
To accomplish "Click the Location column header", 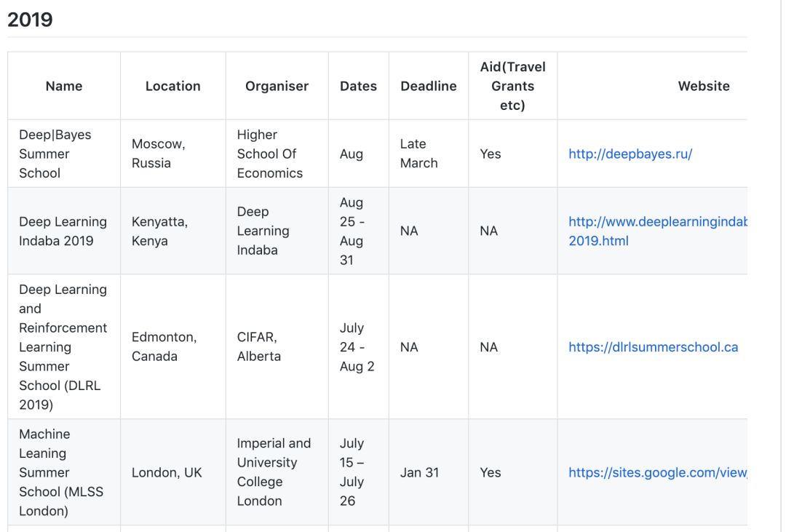I will (172, 86).
